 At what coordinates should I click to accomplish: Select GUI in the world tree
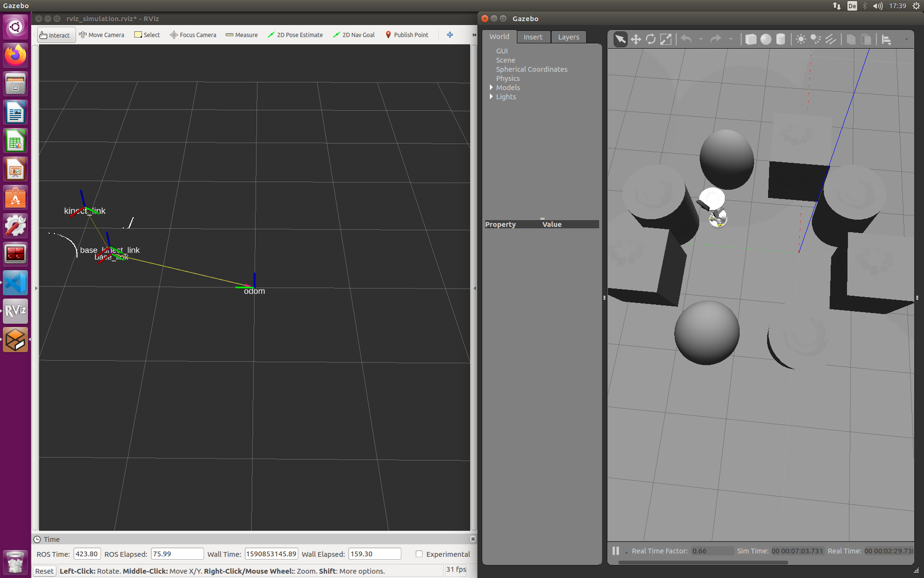click(x=501, y=51)
